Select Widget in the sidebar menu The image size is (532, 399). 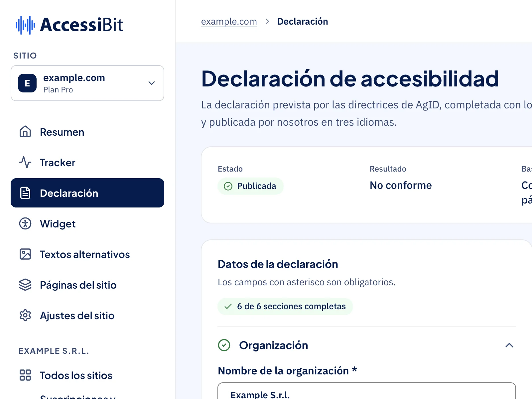click(87, 223)
